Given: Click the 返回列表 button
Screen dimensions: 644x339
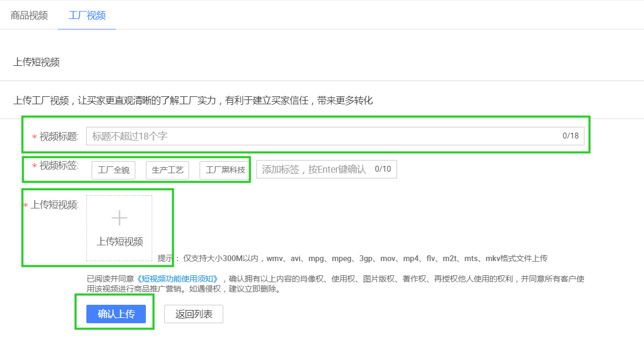Looking at the screenshot, I should click(194, 314).
